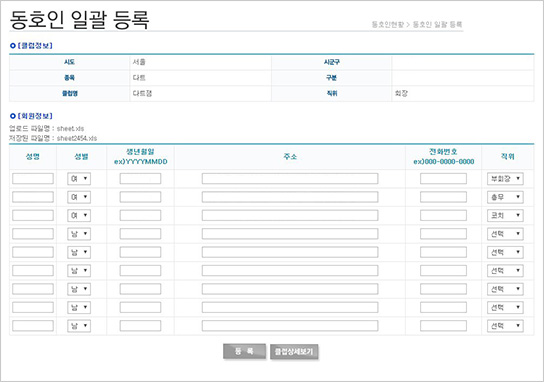Focus the last row's 전화번호 phone field
545x382 pixels.
[x=443, y=326]
